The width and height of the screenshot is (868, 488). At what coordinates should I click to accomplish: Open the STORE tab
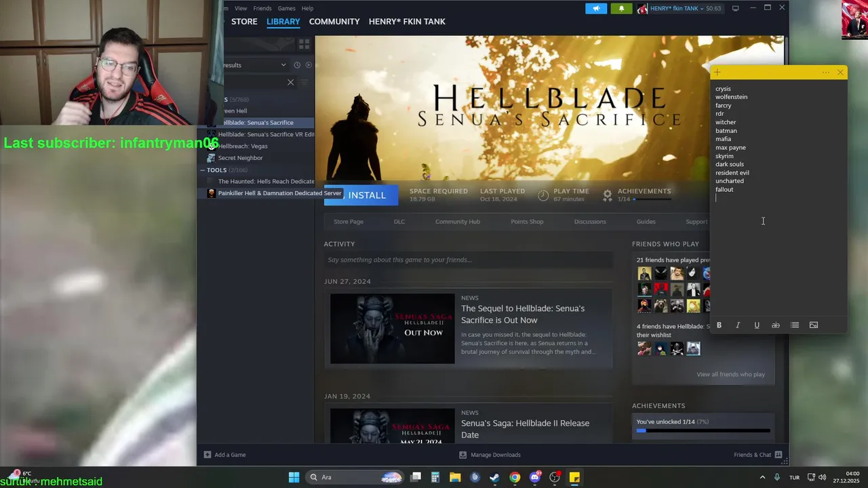244,22
